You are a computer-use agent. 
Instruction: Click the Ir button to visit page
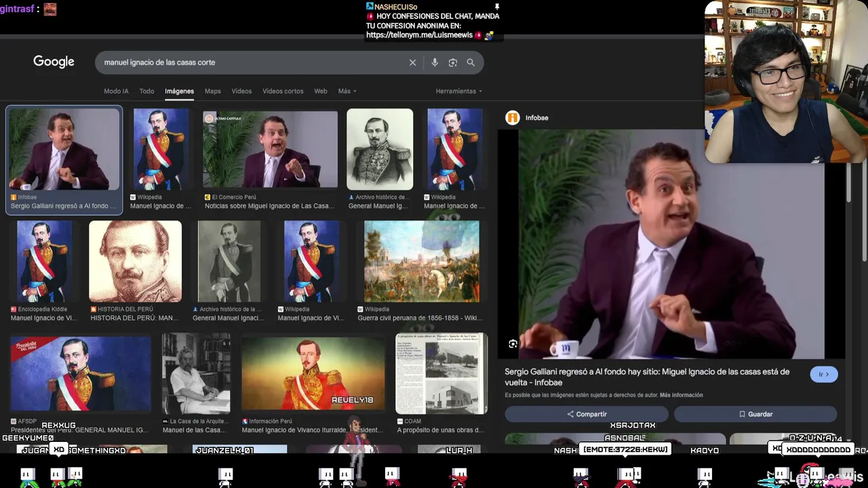point(824,374)
